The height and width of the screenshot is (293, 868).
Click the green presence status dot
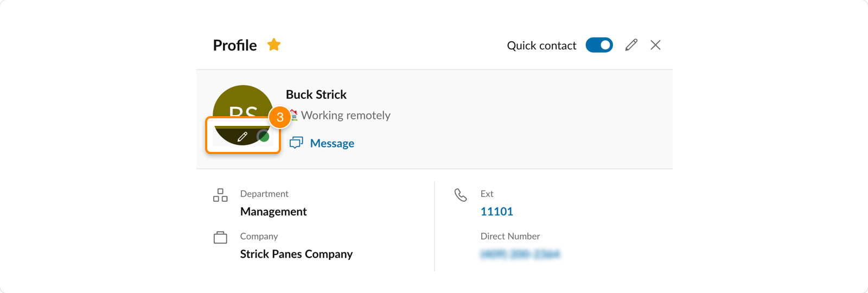tap(264, 136)
